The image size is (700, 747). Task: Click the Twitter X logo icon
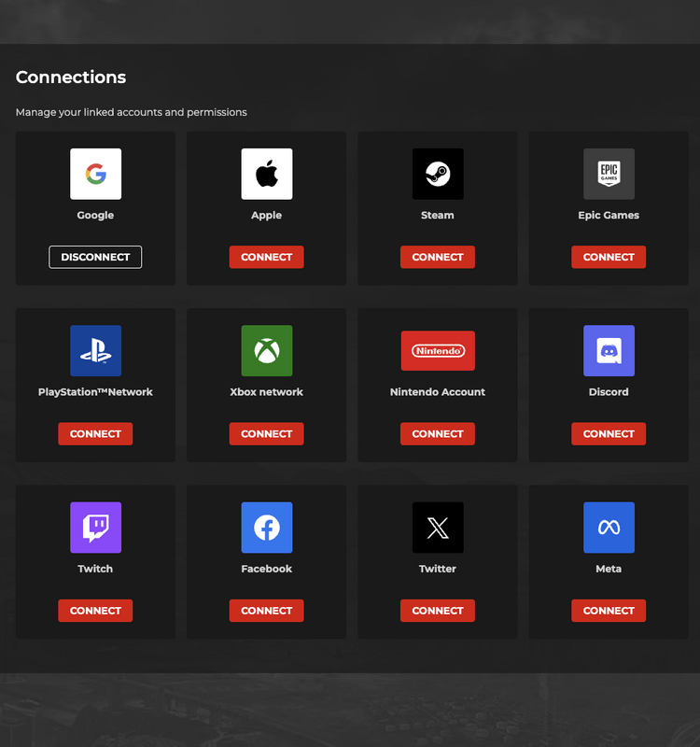click(x=438, y=528)
